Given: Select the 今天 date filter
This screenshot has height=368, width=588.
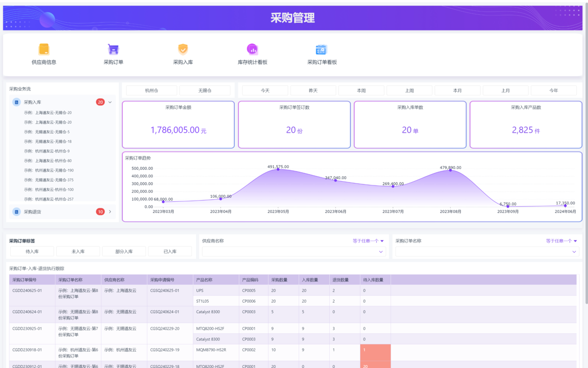Looking at the screenshot, I should click(x=265, y=90).
